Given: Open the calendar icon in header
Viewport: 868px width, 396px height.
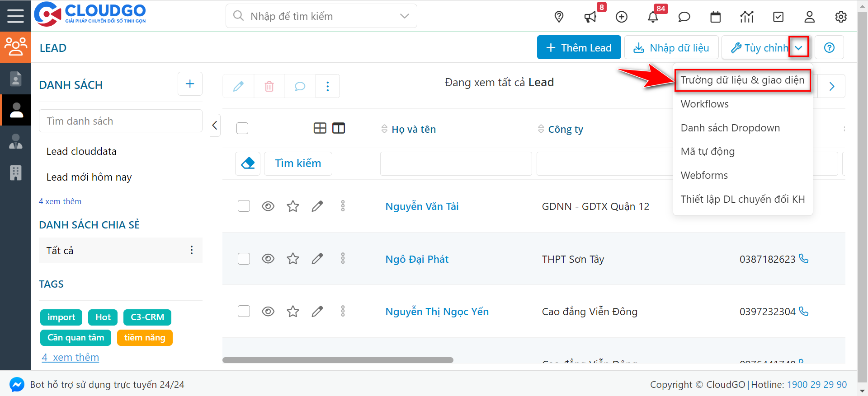Looking at the screenshot, I should [x=715, y=17].
